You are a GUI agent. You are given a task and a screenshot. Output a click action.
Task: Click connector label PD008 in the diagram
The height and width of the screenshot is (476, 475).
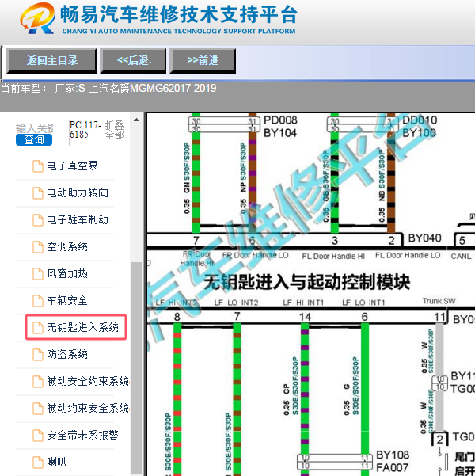pos(280,120)
